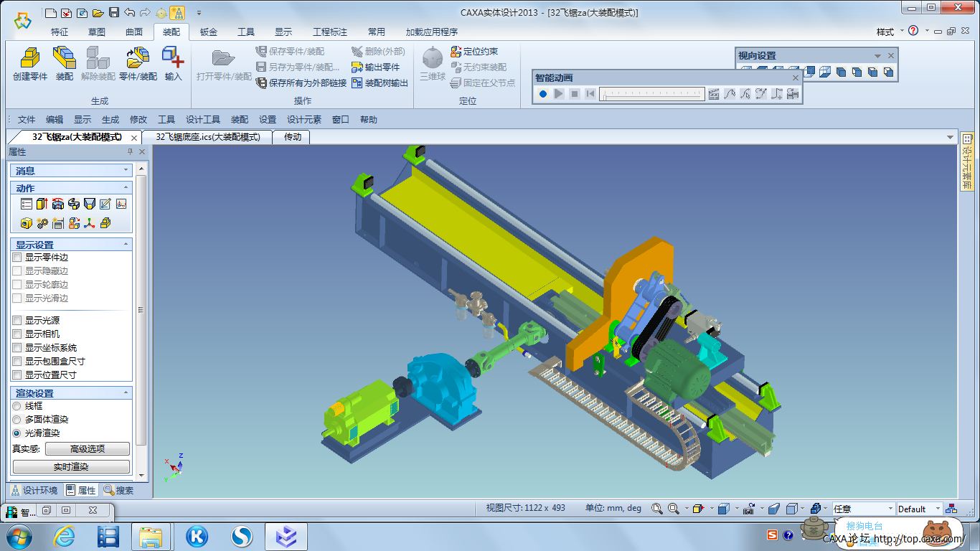The height and width of the screenshot is (551, 980).
Task: Switch to the 钣金 ribbon tab
Action: [x=209, y=32]
